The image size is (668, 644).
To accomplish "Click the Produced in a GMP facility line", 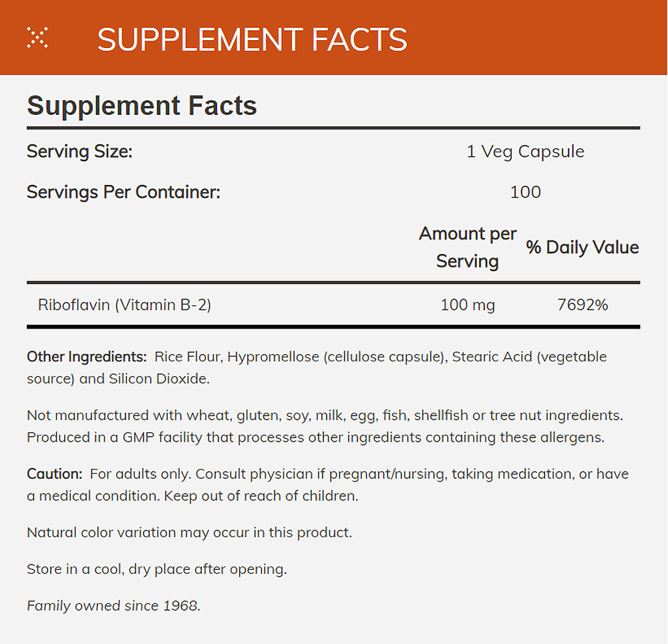I will click(314, 438).
